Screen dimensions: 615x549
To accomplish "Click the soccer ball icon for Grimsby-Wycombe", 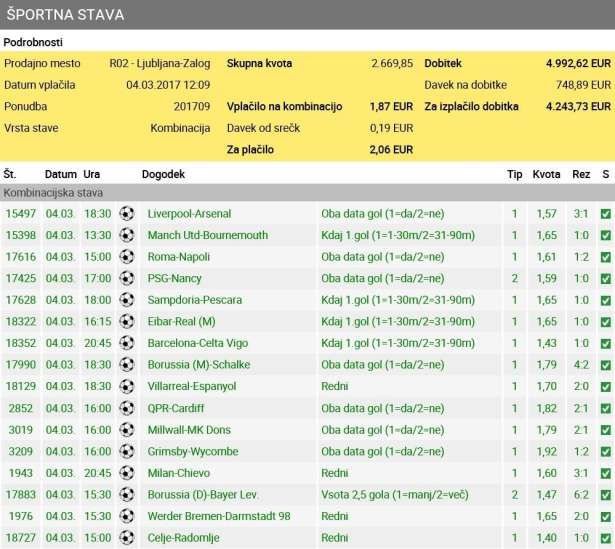I will 127,451.
